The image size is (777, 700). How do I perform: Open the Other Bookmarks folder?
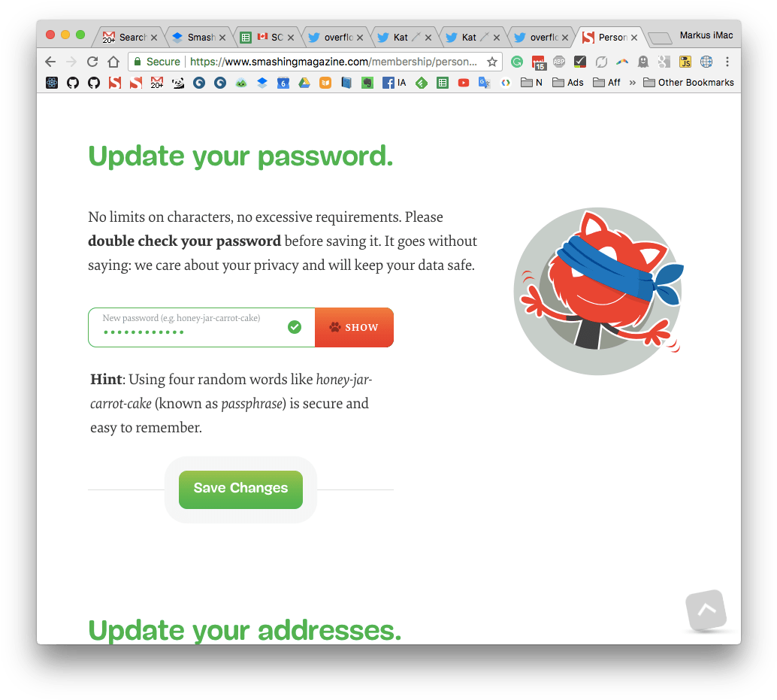(688, 83)
